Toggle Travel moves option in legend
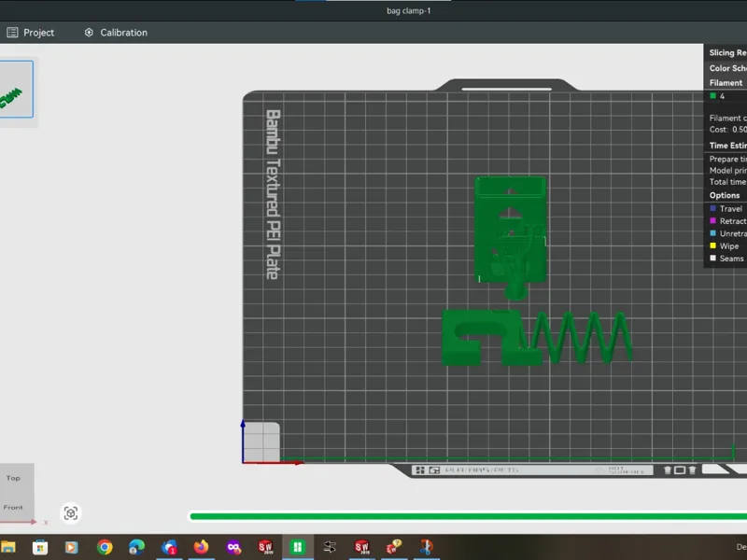The height and width of the screenshot is (560, 747). 726,208
